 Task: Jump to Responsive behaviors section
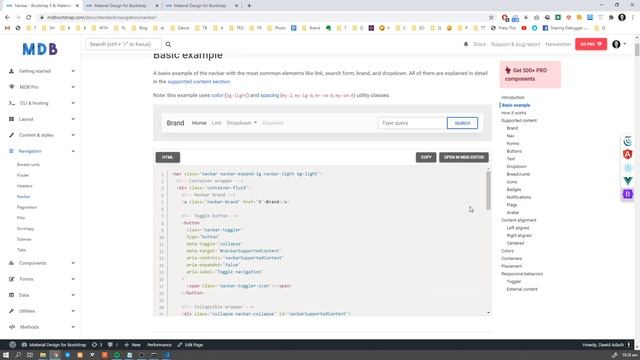coord(522,274)
